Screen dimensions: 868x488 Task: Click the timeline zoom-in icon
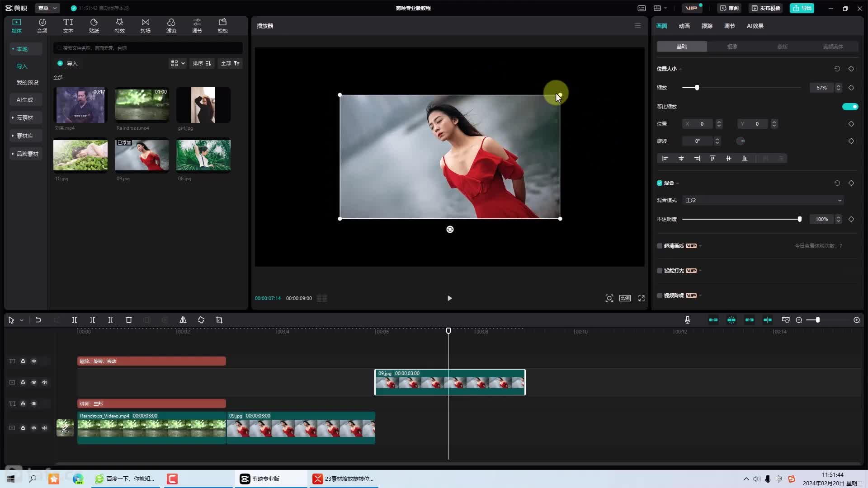coord(857,320)
